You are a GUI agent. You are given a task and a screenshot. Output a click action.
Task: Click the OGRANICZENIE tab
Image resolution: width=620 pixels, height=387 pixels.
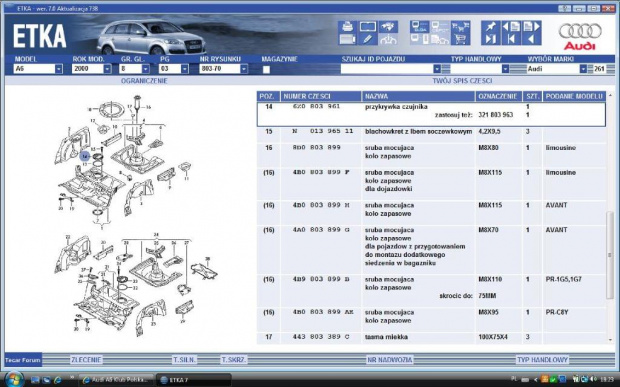coord(144,81)
